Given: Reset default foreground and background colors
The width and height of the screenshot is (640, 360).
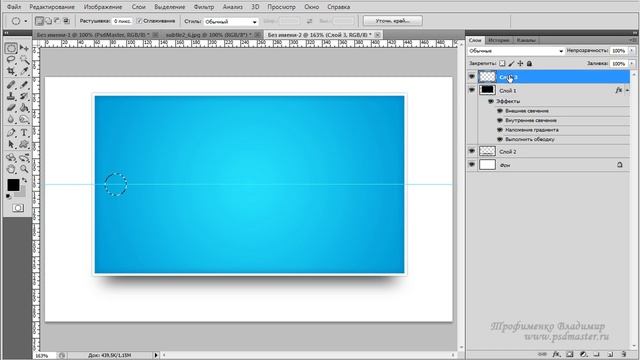Looking at the screenshot, I should coord(9,196).
